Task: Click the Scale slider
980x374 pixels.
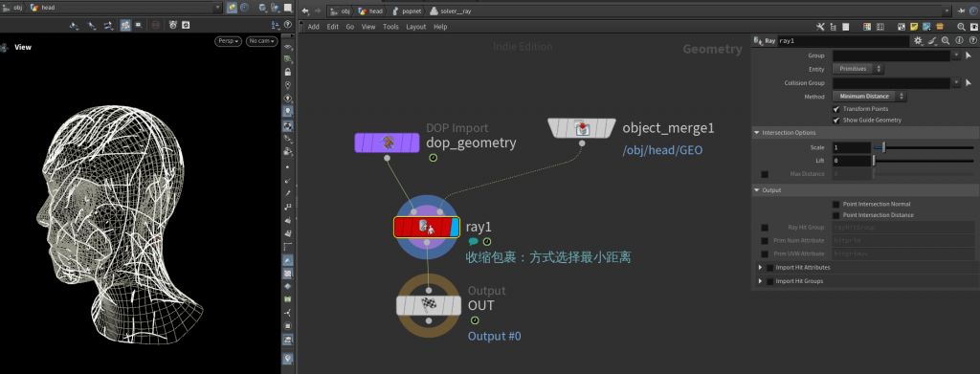Action: point(924,147)
